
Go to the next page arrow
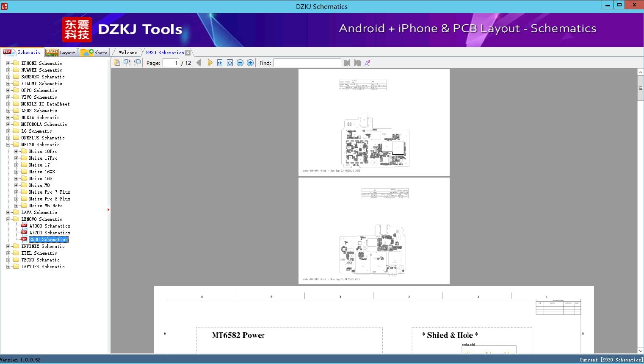click(210, 63)
